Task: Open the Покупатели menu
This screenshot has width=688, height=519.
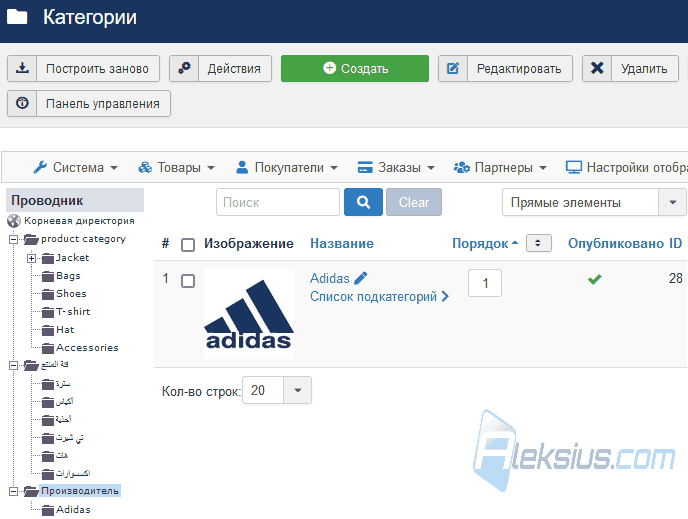Action: click(x=287, y=168)
